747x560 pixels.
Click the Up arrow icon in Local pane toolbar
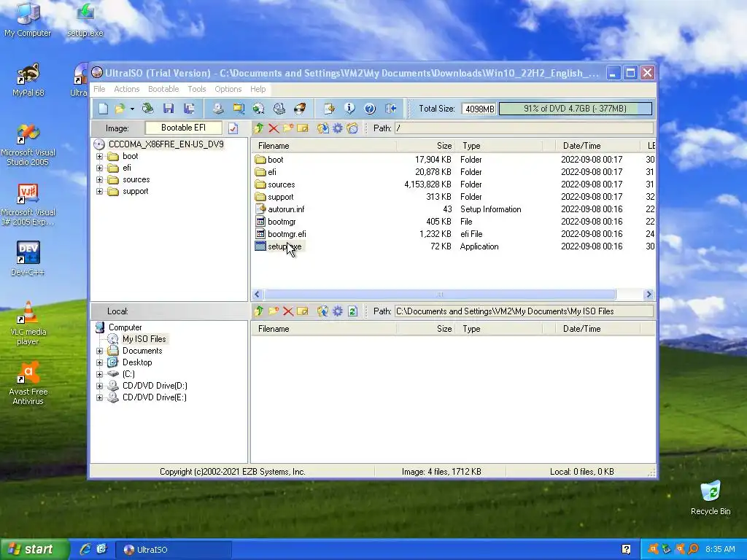[x=259, y=311]
